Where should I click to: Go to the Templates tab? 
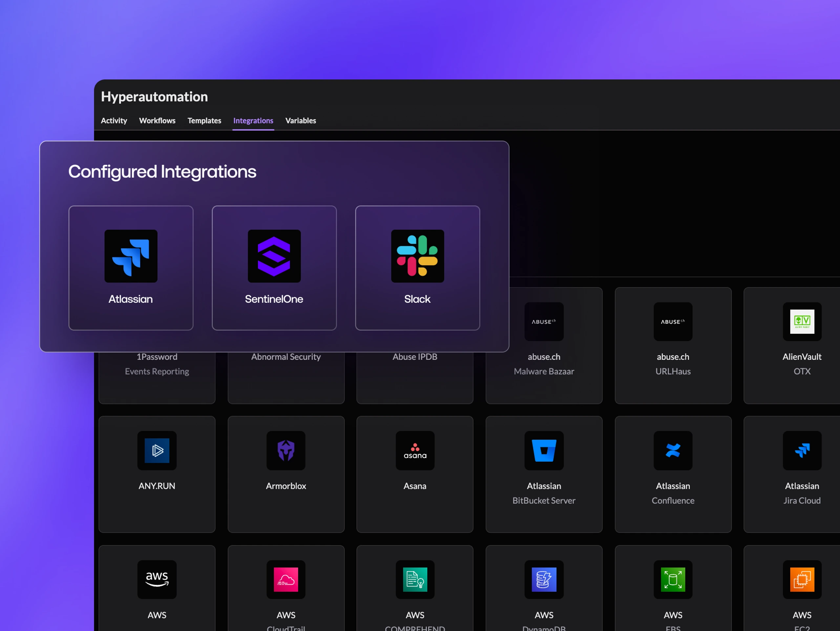[204, 120]
